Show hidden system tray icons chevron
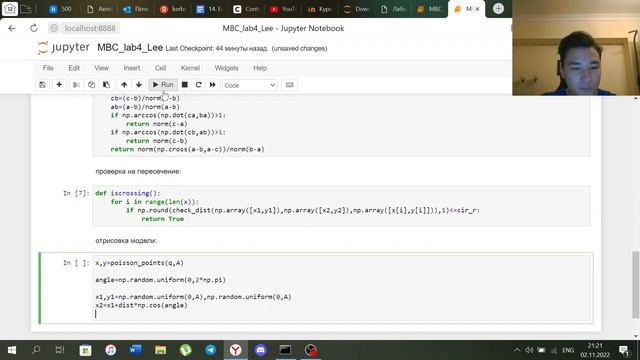The image size is (640, 360). pyautogui.click(x=517, y=350)
